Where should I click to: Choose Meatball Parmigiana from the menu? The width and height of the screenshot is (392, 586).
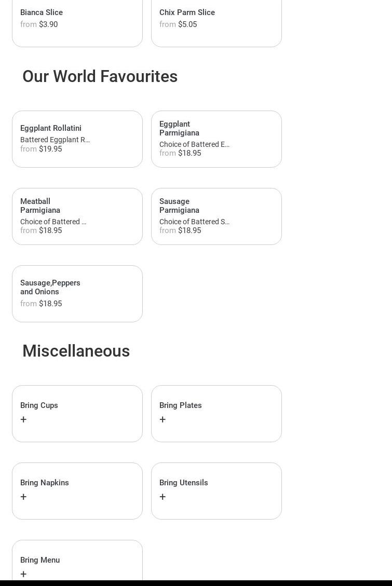(77, 216)
